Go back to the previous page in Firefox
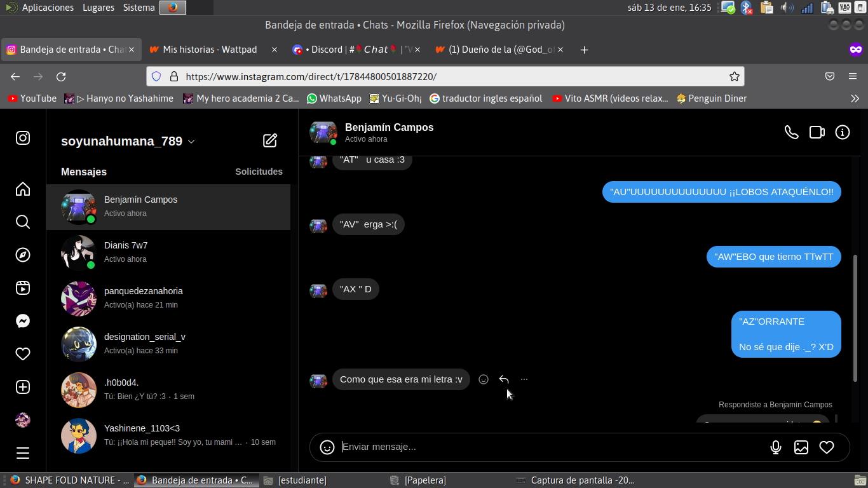Screen dimensions: 868x488 (x=15, y=77)
